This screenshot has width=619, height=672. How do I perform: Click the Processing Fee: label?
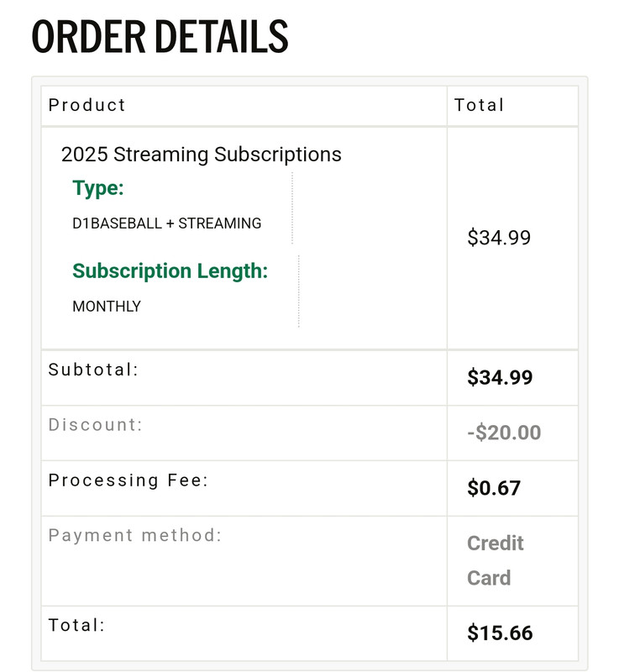point(129,480)
